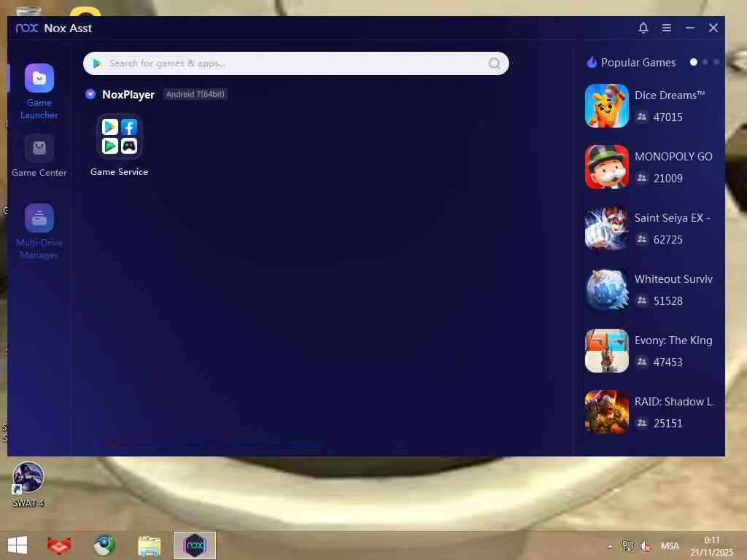Open the Saint Seiya EX game thumbnail
747x560 pixels.
click(x=606, y=228)
